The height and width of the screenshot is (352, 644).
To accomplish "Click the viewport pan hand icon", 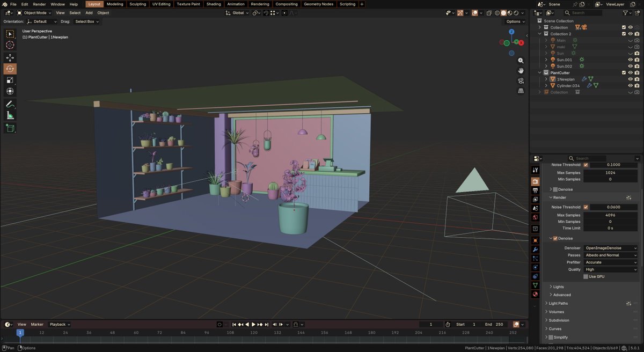I will pyautogui.click(x=521, y=71).
